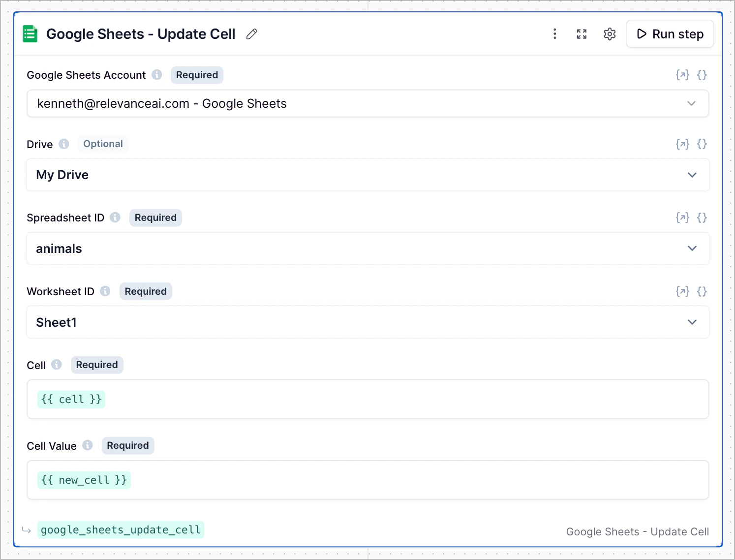Click the fullscreen expand icon
Screen dimensions: 735x560
point(582,34)
